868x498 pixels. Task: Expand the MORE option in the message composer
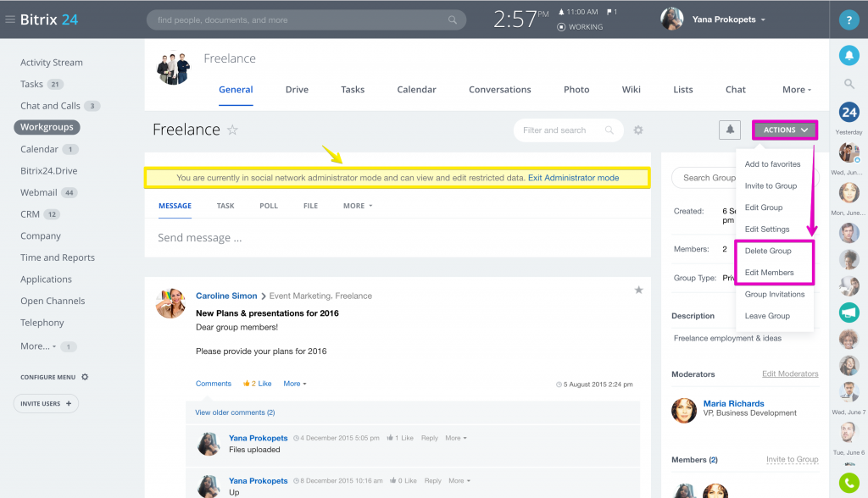click(x=358, y=206)
